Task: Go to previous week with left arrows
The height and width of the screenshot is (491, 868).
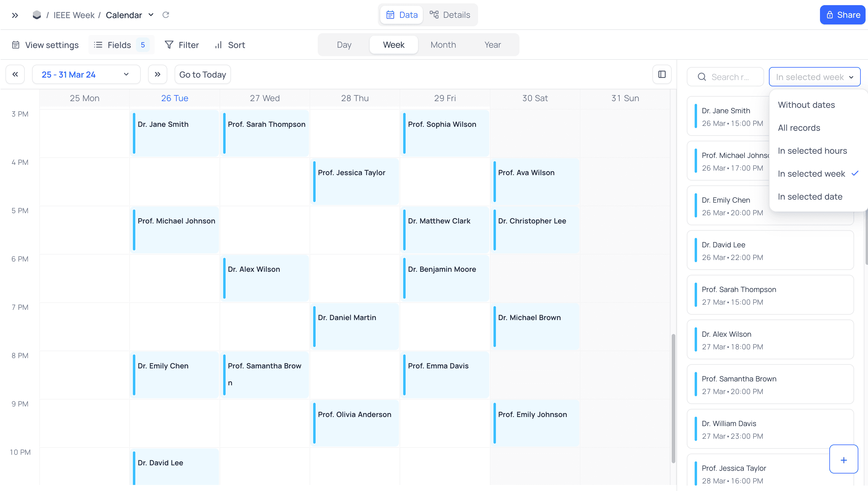Action: (x=15, y=74)
